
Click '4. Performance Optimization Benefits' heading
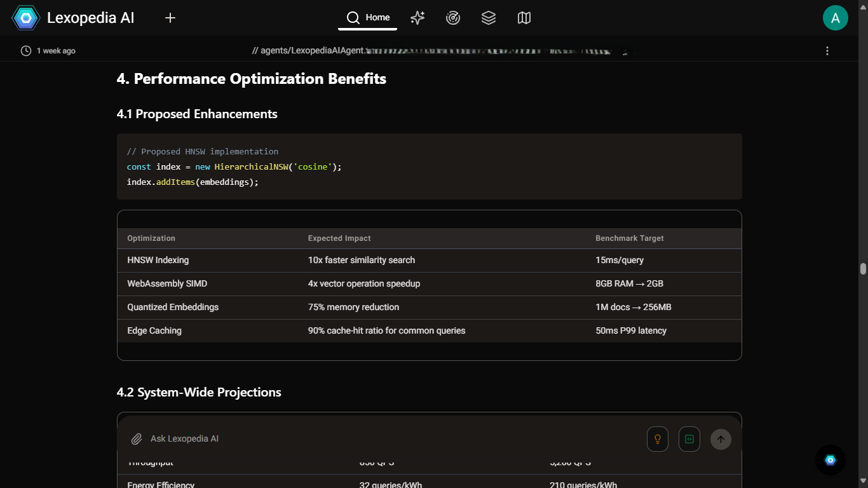(x=252, y=79)
